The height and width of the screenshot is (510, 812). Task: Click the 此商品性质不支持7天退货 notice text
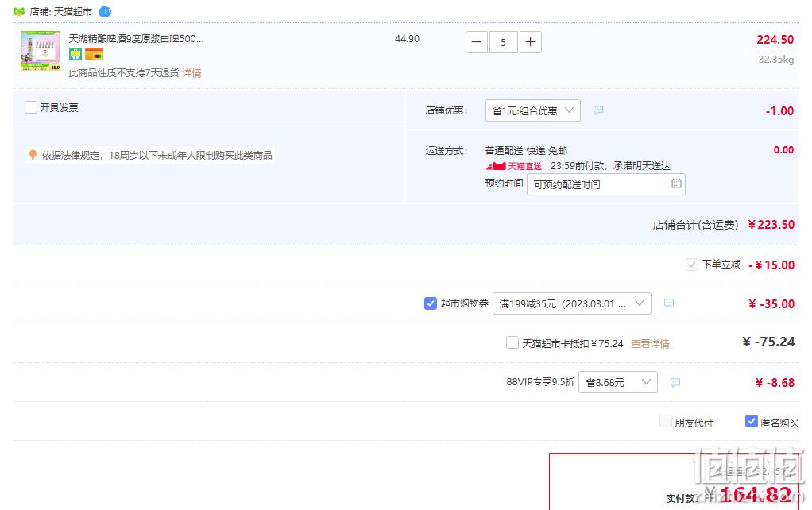124,73
